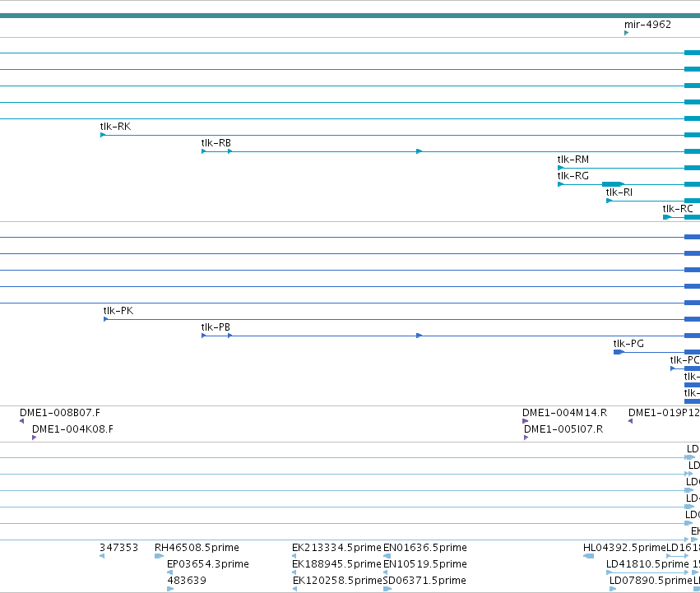Click the tlk-PB start arrow
Viewport: 700px width, 593px height.
click(x=204, y=336)
